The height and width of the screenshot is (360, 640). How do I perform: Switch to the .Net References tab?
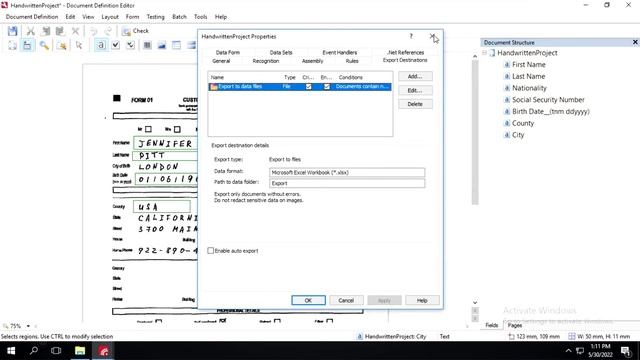[x=406, y=52]
